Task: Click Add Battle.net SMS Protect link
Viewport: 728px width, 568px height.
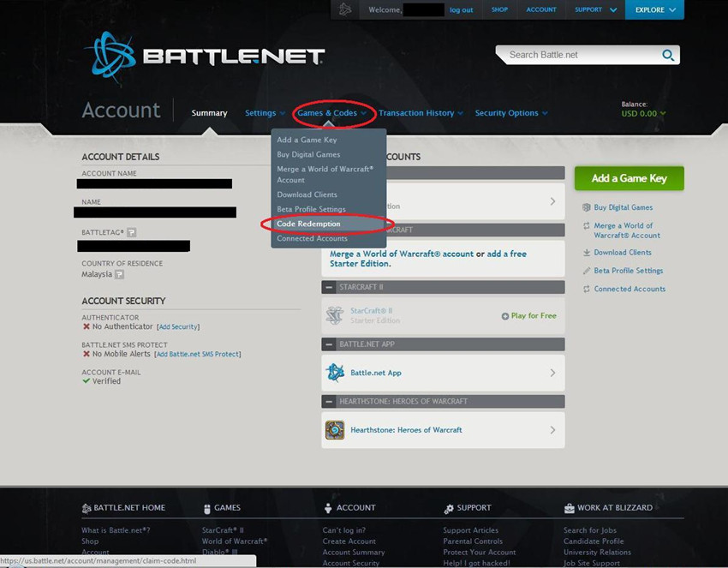Action: point(197,354)
